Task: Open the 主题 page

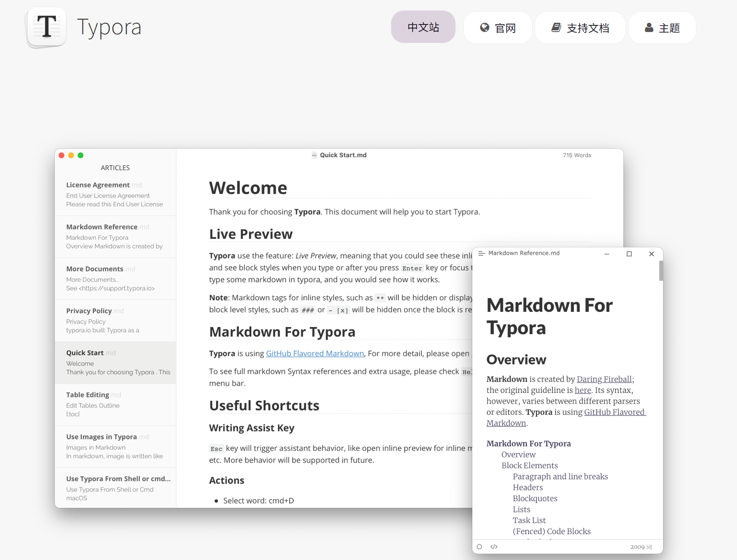Action: click(x=662, y=28)
